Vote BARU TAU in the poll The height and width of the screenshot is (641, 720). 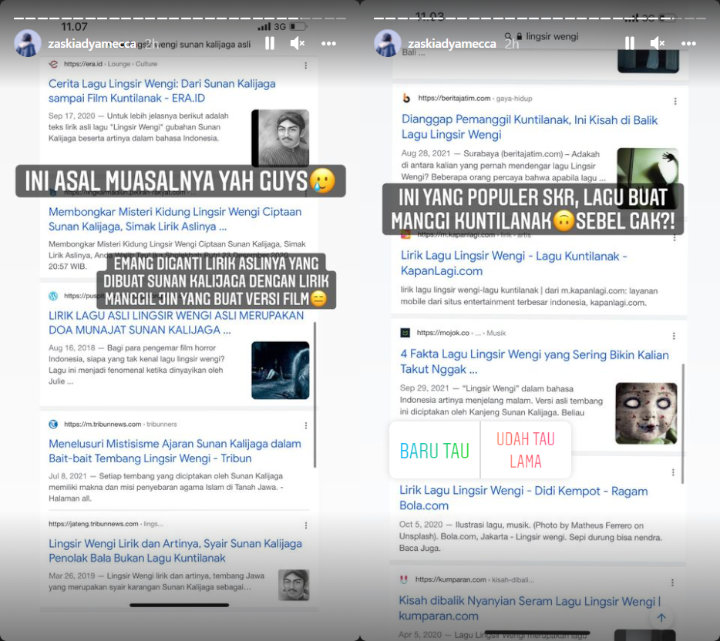(x=434, y=450)
